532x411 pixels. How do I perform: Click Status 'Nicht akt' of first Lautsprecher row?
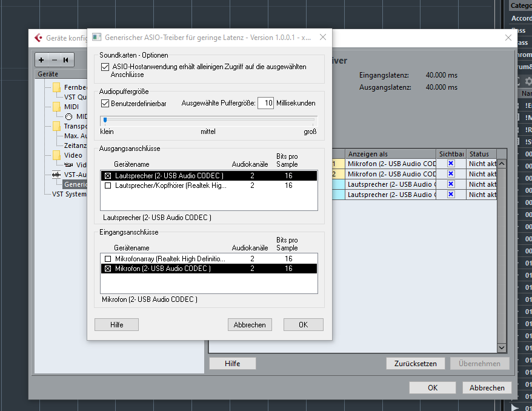tap(482, 184)
